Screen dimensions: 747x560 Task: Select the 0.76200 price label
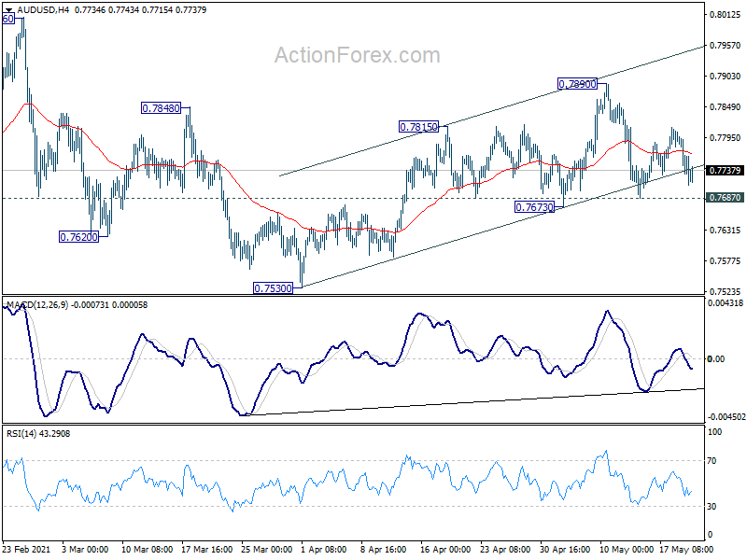(78, 237)
